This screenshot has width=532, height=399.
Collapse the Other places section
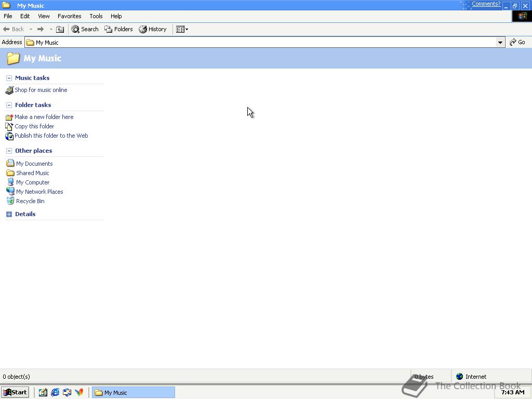tap(9, 151)
